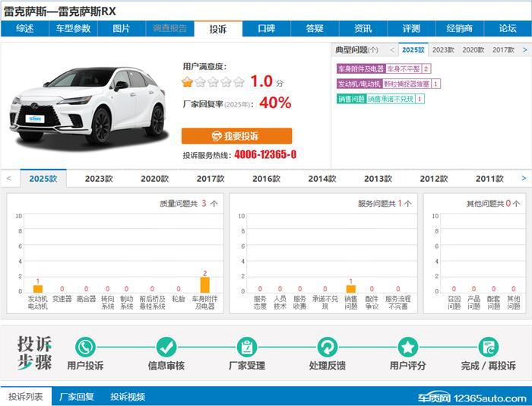Select 2017款 in chart year tabs
This screenshot has width=532, height=406.
click(x=211, y=179)
